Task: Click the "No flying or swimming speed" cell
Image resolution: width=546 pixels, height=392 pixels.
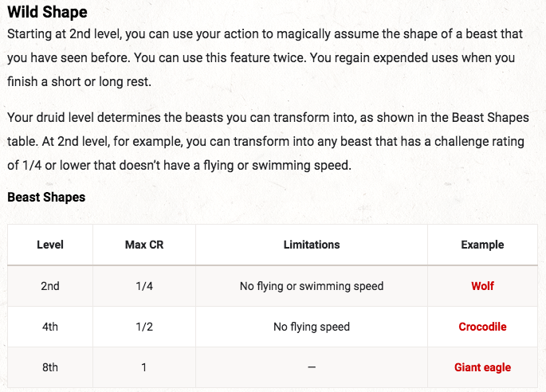Action: 312,286
